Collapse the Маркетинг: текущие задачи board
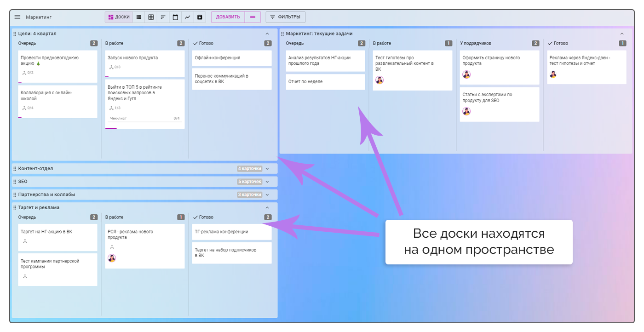The width and height of the screenshot is (644, 332). 622,34
